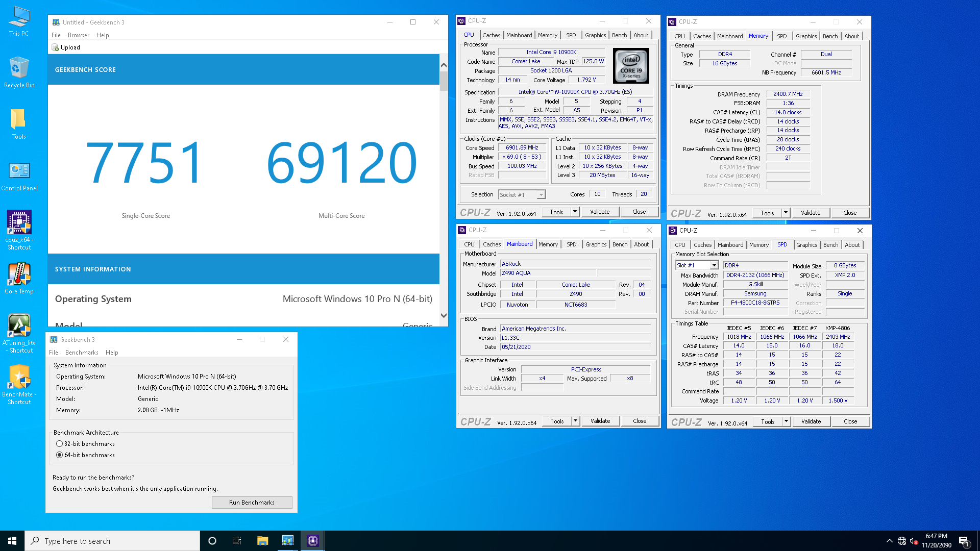Open the network status tray icon
The width and height of the screenshot is (980, 551).
(x=902, y=541)
